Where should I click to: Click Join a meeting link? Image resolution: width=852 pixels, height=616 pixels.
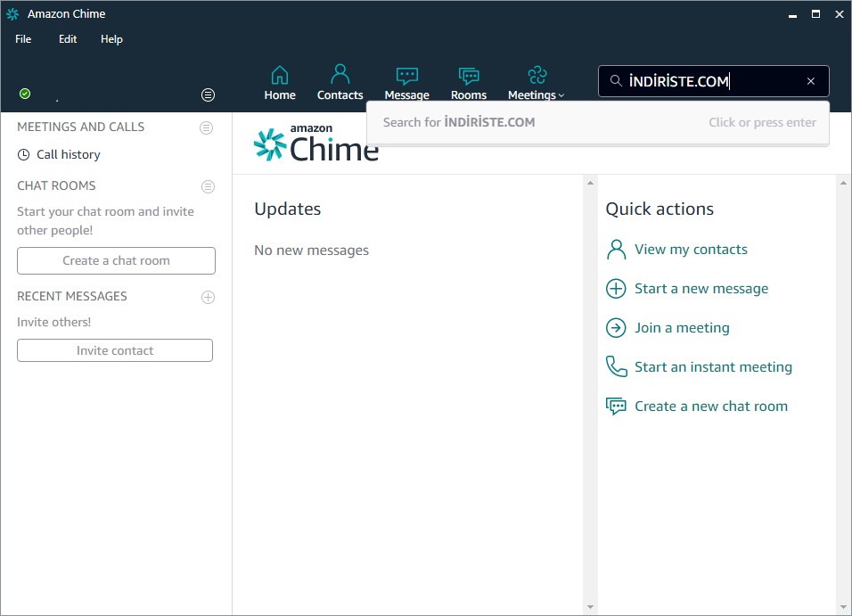click(682, 327)
